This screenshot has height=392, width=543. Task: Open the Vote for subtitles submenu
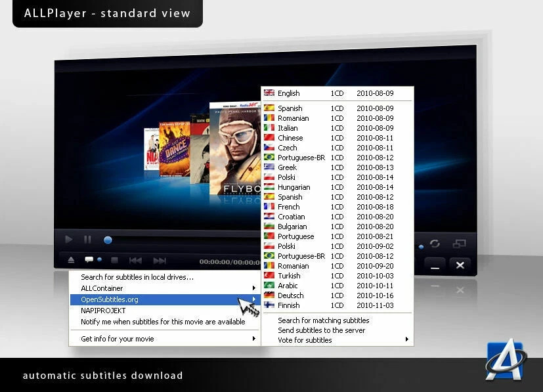(x=337, y=340)
